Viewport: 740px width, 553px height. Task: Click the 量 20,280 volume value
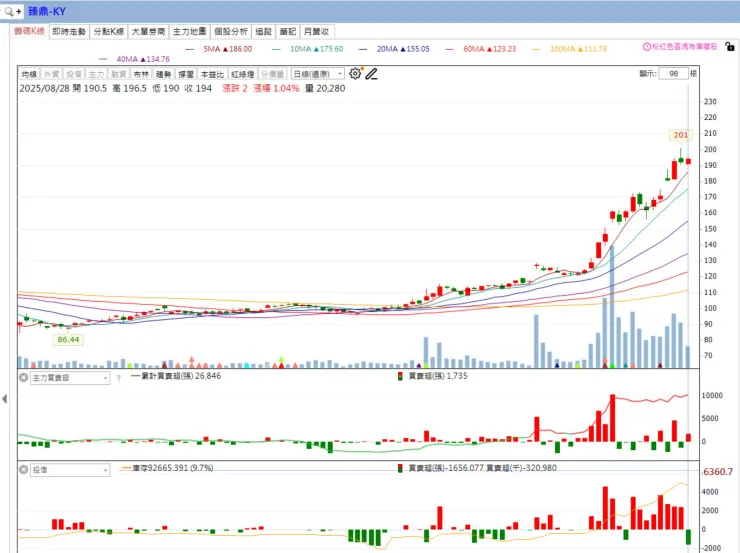325,88
